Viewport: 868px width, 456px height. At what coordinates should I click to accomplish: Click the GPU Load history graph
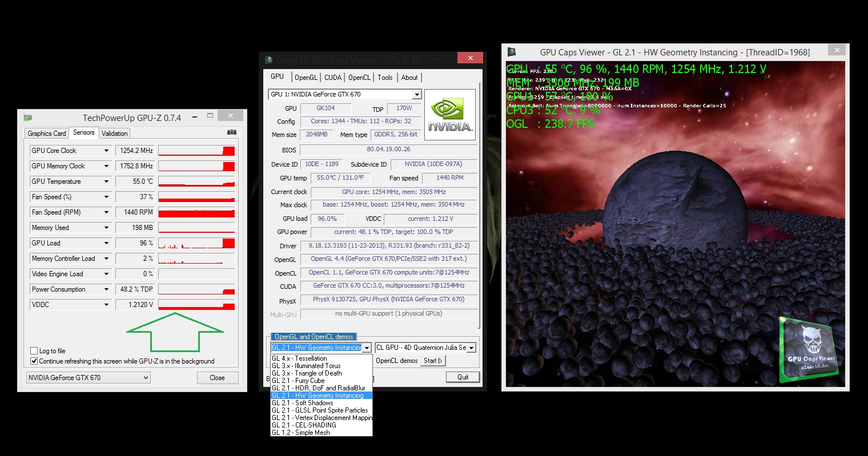point(196,243)
